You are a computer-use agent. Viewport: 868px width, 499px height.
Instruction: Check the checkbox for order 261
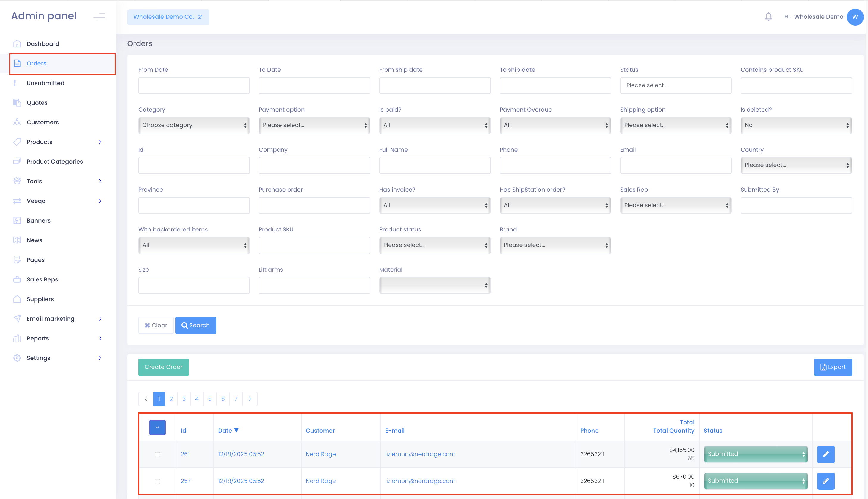pyautogui.click(x=157, y=454)
